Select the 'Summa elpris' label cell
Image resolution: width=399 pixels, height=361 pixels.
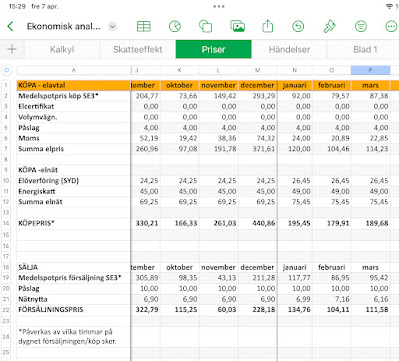tap(74, 149)
